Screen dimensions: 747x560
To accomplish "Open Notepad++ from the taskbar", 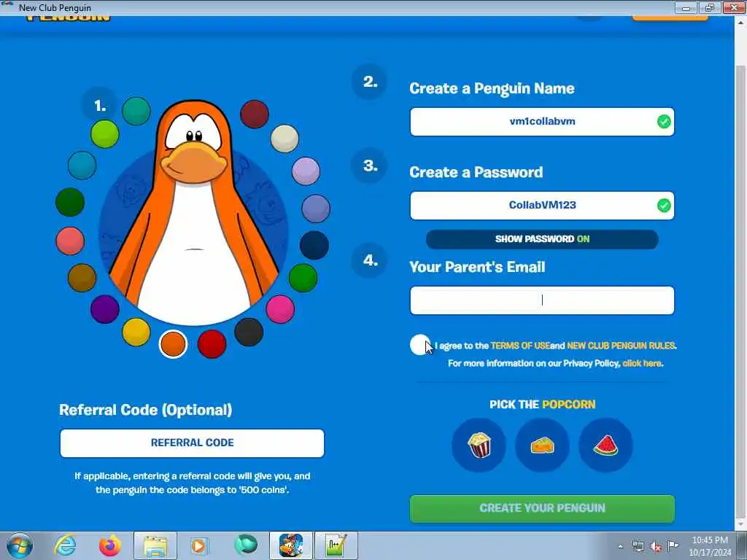I will pyautogui.click(x=336, y=545).
